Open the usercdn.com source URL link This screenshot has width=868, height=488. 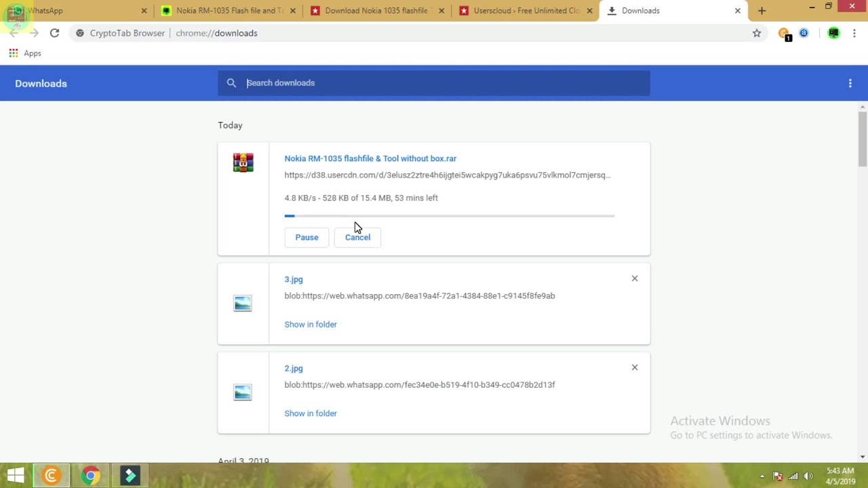coord(448,175)
